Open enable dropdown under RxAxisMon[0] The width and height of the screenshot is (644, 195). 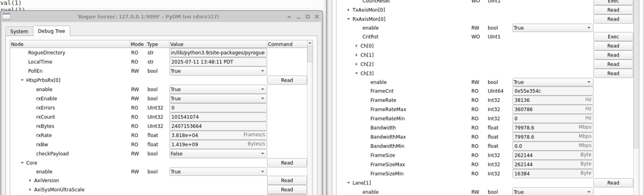click(552, 28)
